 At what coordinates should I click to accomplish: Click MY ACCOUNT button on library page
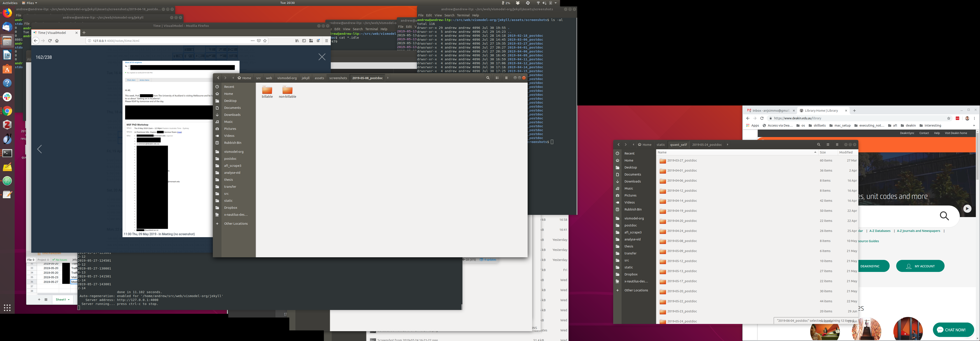click(x=920, y=266)
